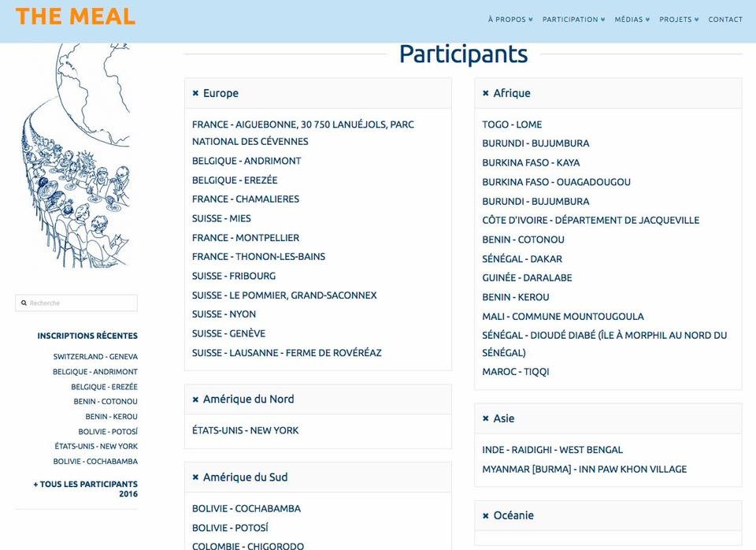The image size is (756, 550).
Task: Open sidebar recent entry Benin - Kerou
Action: click(x=111, y=416)
